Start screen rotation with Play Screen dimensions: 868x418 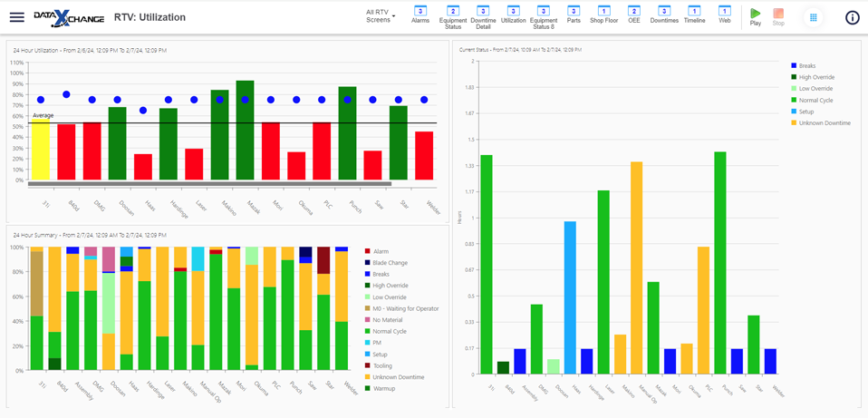[x=755, y=17]
